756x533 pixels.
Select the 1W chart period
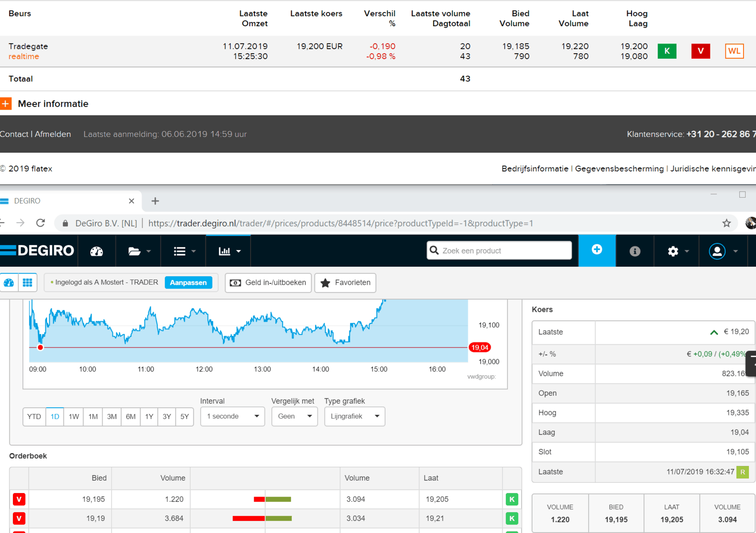pyautogui.click(x=74, y=417)
